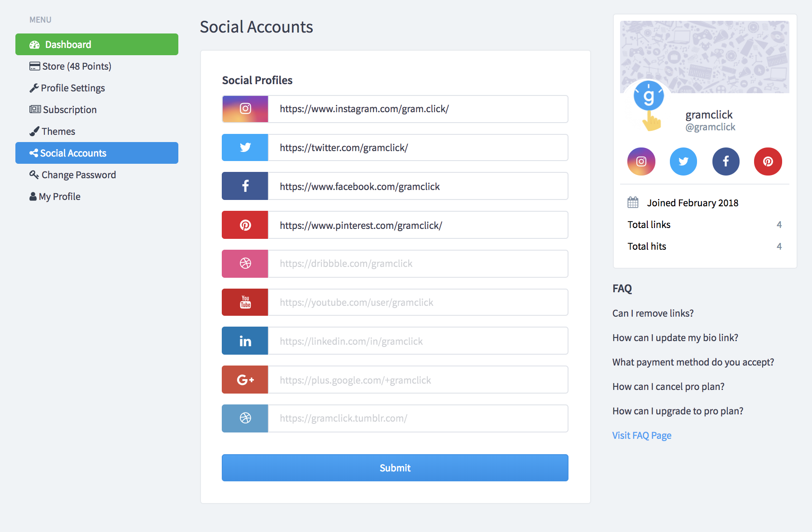Go to My Profile

pyautogui.click(x=97, y=196)
